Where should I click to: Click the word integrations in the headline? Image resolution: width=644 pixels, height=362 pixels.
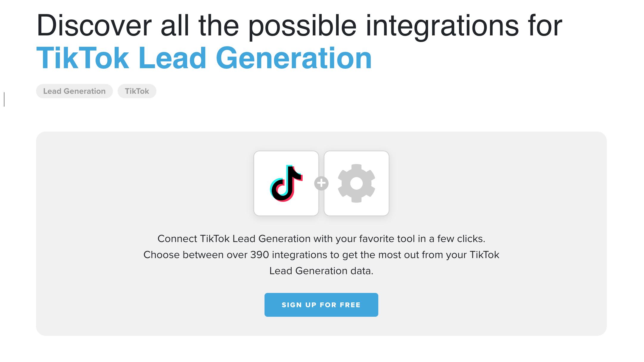[x=442, y=26]
